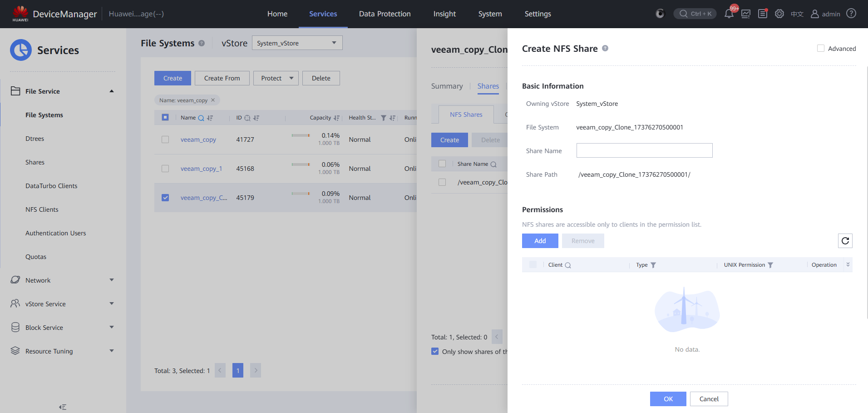Toggle 'Only show shares of' checkbox
The width and height of the screenshot is (868, 413).
[x=435, y=351]
